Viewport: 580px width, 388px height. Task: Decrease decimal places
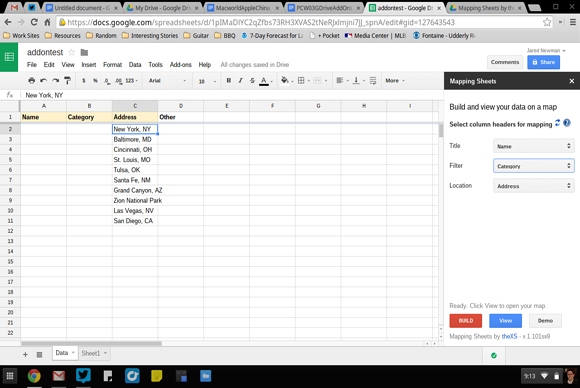(x=107, y=81)
